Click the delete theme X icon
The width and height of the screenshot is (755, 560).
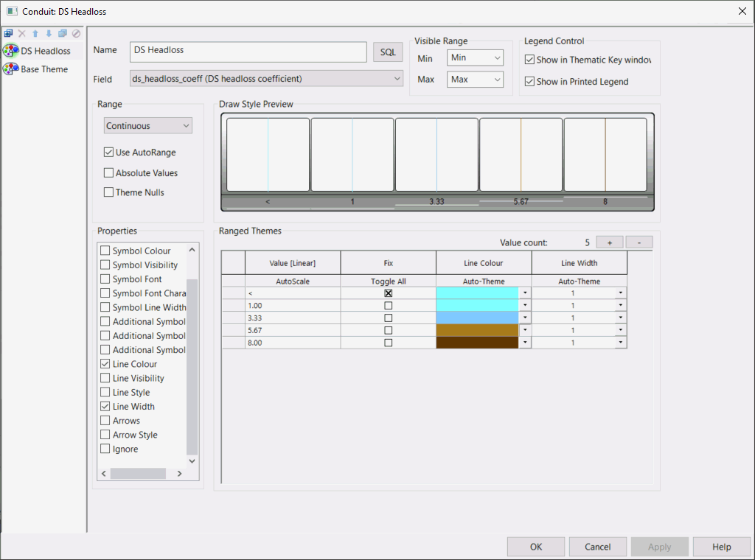(21, 33)
